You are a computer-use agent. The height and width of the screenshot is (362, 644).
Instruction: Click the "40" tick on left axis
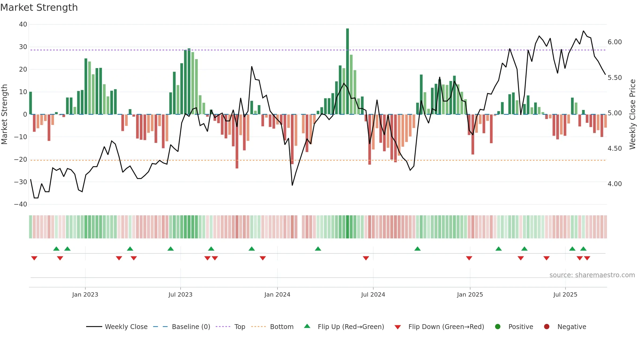tap(23, 24)
